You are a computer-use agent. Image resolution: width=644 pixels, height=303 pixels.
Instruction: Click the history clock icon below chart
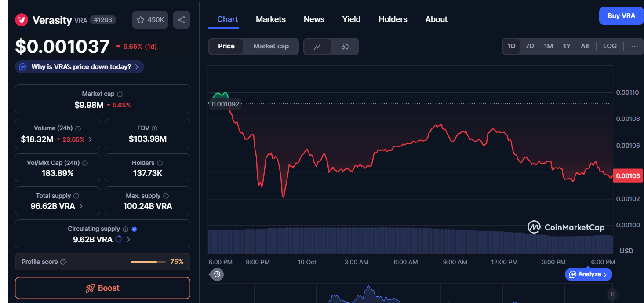coord(217,274)
